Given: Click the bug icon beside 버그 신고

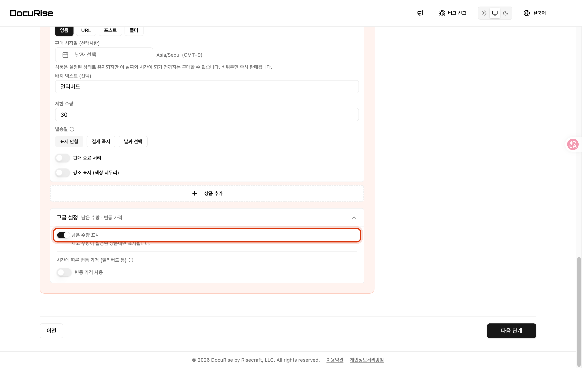Looking at the screenshot, I should tap(442, 13).
